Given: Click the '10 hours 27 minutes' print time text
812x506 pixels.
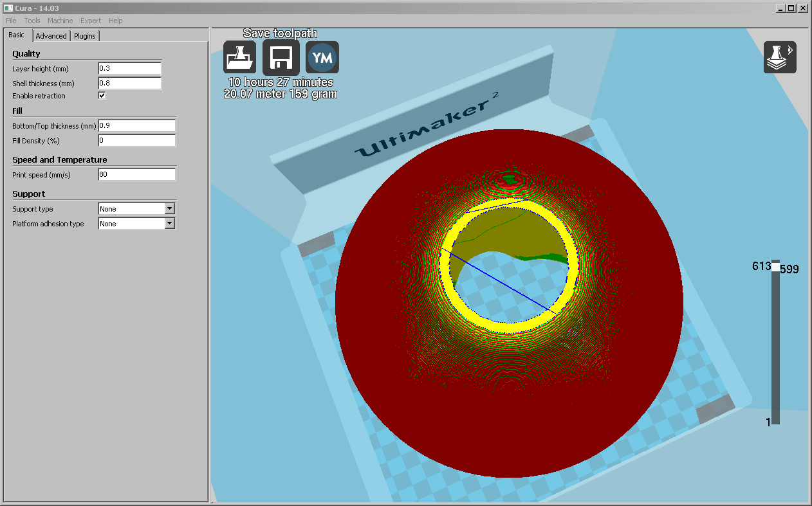Looking at the screenshot, I should click(281, 82).
